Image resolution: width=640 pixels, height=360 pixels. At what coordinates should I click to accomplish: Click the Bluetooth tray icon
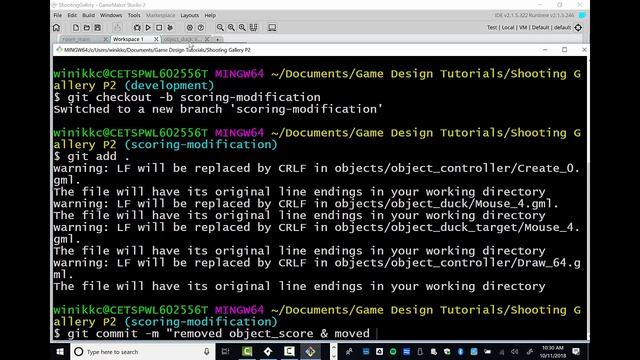460,351
